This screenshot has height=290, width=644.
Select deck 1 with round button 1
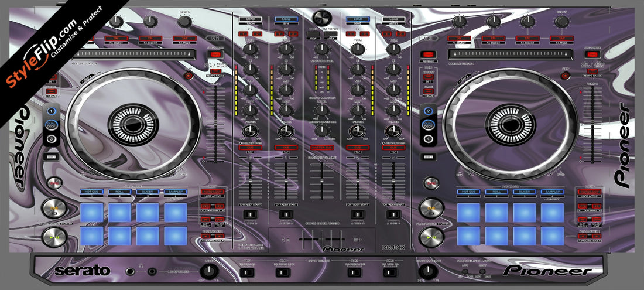coord(51,111)
